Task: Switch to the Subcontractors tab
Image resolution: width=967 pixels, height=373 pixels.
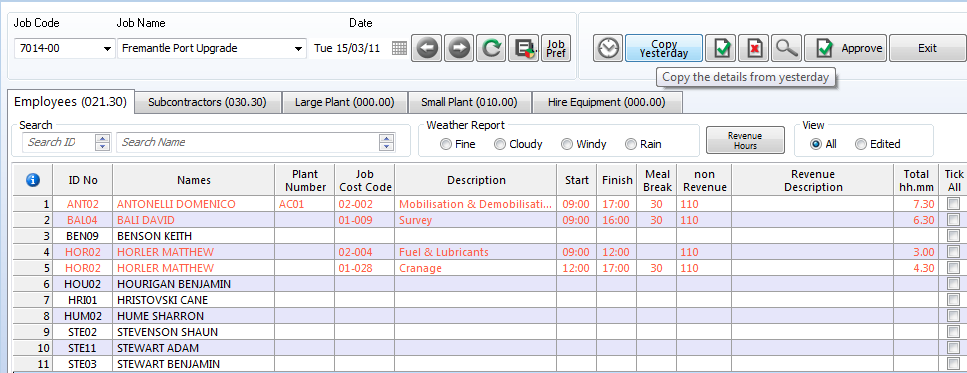Action: click(207, 102)
